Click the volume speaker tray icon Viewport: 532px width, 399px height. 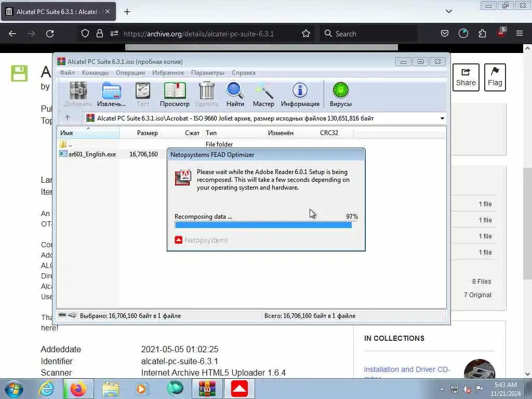click(x=467, y=390)
